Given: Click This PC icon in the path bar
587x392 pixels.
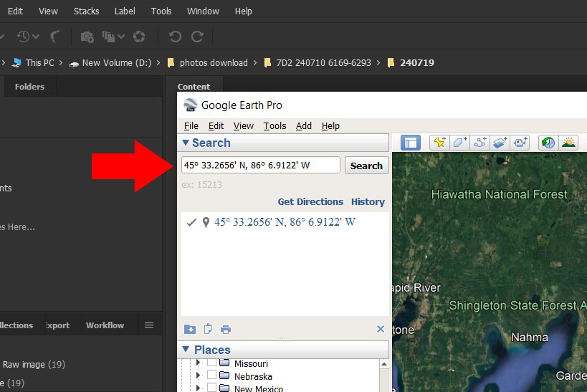Looking at the screenshot, I should 16,62.
